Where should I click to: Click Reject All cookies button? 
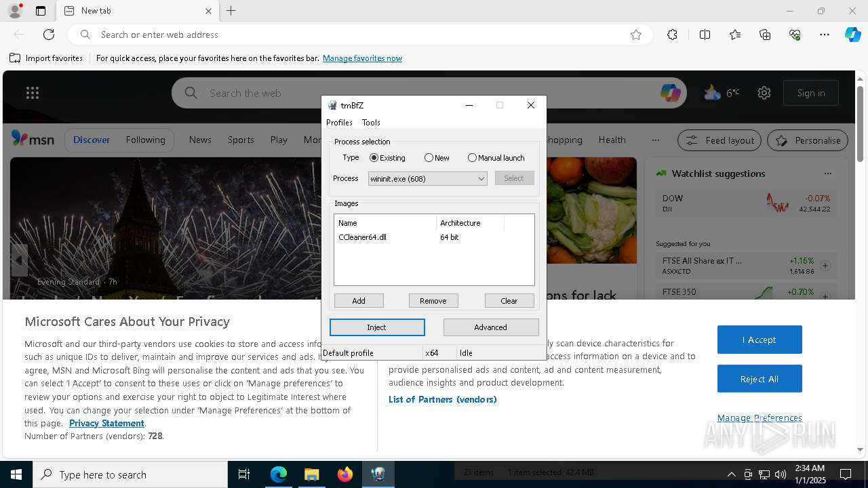pos(759,379)
